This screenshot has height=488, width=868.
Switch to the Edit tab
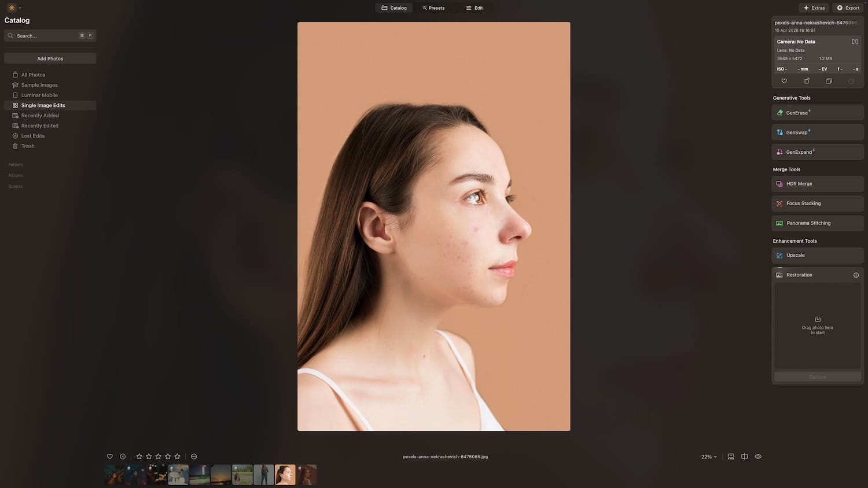[x=474, y=8]
